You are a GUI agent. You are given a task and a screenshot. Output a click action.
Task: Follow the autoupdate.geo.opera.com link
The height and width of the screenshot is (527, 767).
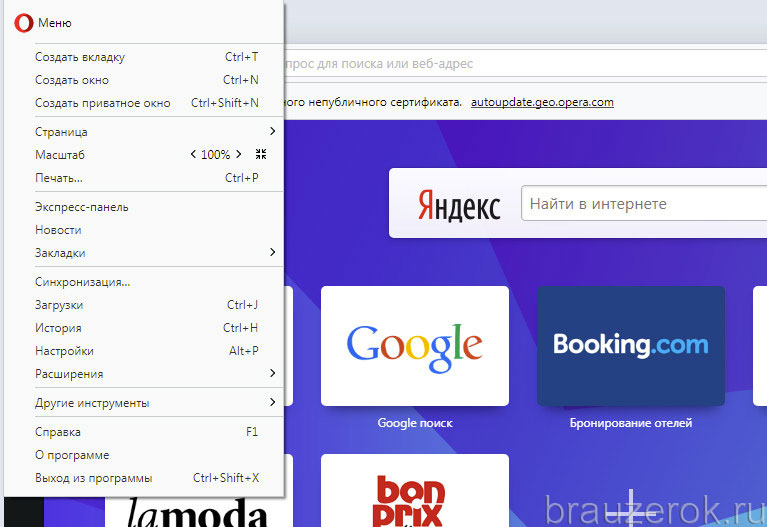click(x=542, y=102)
